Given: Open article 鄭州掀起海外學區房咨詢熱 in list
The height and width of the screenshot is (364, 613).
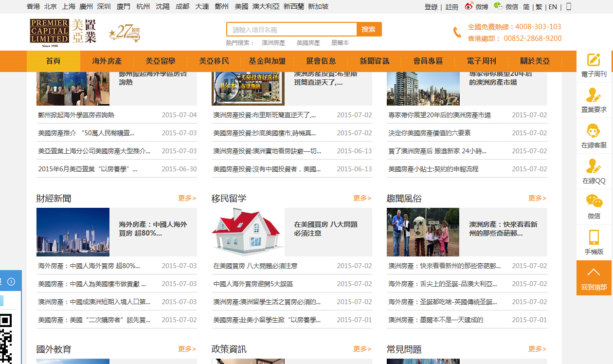Looking at the screenshot, I should point(76,115).
